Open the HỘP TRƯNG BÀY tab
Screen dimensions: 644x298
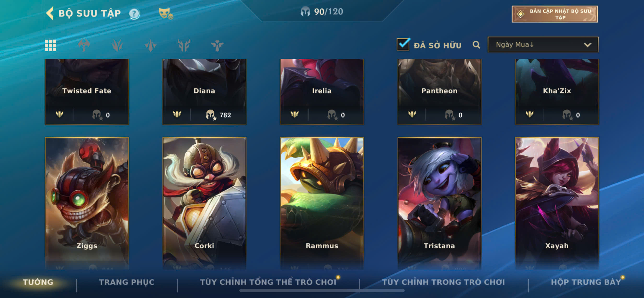586,282
